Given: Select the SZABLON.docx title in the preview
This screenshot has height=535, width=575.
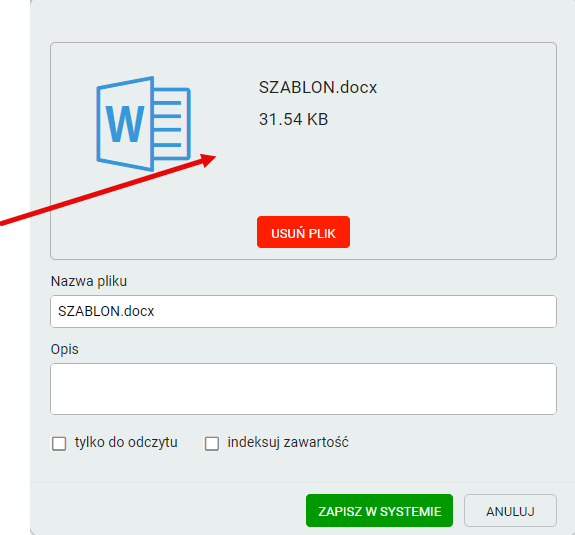Looking at the screenshot, I should click(x=318, y=87).
